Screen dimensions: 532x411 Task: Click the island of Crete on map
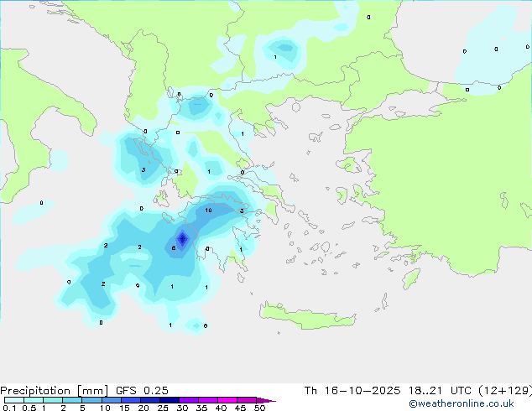click(x=307, y=316)
